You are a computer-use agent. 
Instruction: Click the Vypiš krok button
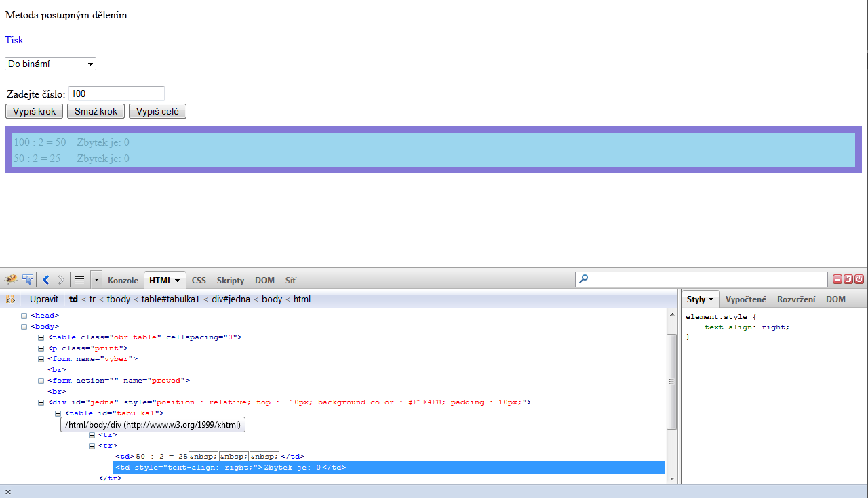click(34, 111)
